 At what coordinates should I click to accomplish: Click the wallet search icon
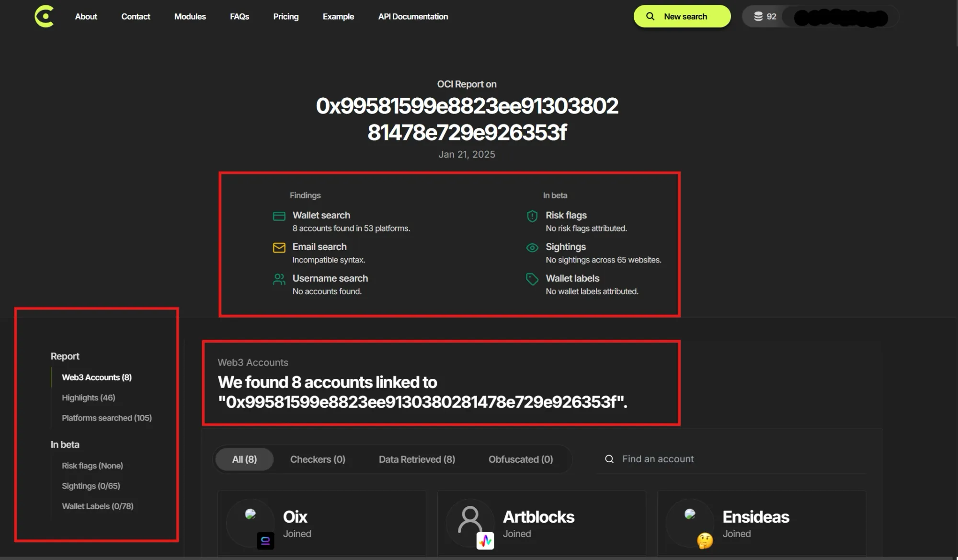coord(279,215)
